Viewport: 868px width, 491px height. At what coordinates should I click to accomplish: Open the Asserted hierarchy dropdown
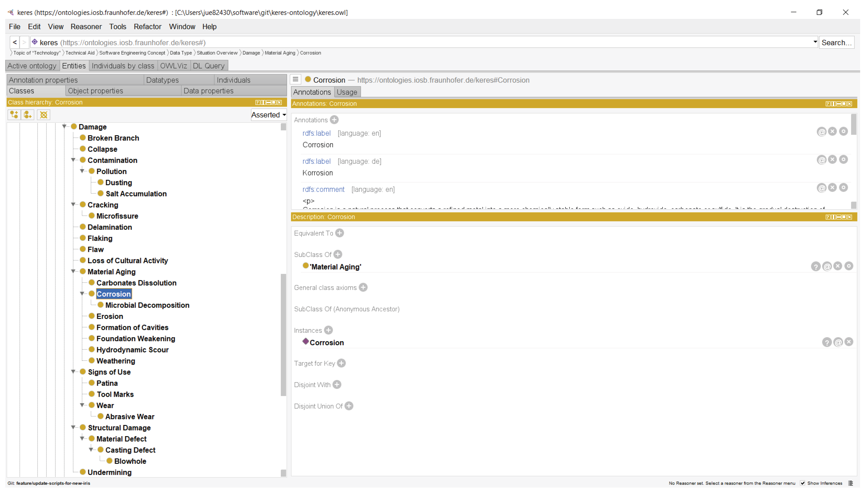[x=268, y=115]
